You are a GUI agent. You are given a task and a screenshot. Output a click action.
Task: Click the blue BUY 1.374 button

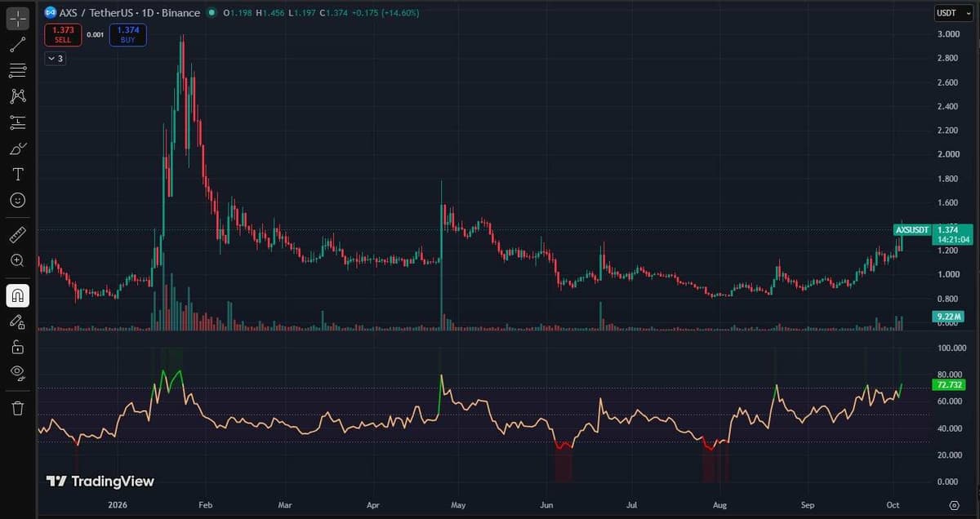point(128,34)
